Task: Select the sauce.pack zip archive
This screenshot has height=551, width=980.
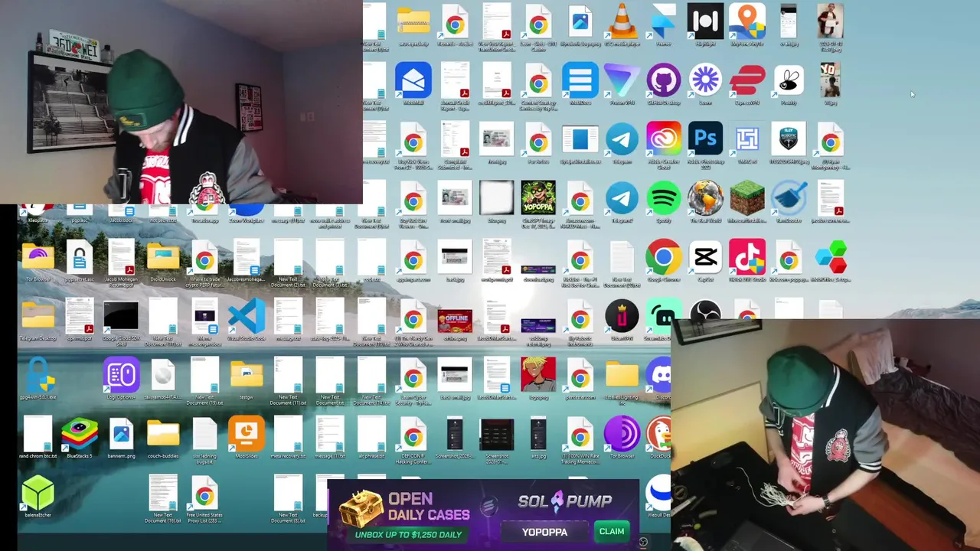Action: pos(413,21)
